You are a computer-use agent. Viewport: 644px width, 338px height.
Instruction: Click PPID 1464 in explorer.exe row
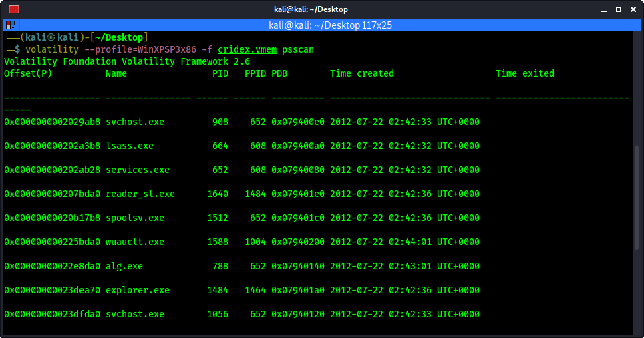(x=255, y=291)
